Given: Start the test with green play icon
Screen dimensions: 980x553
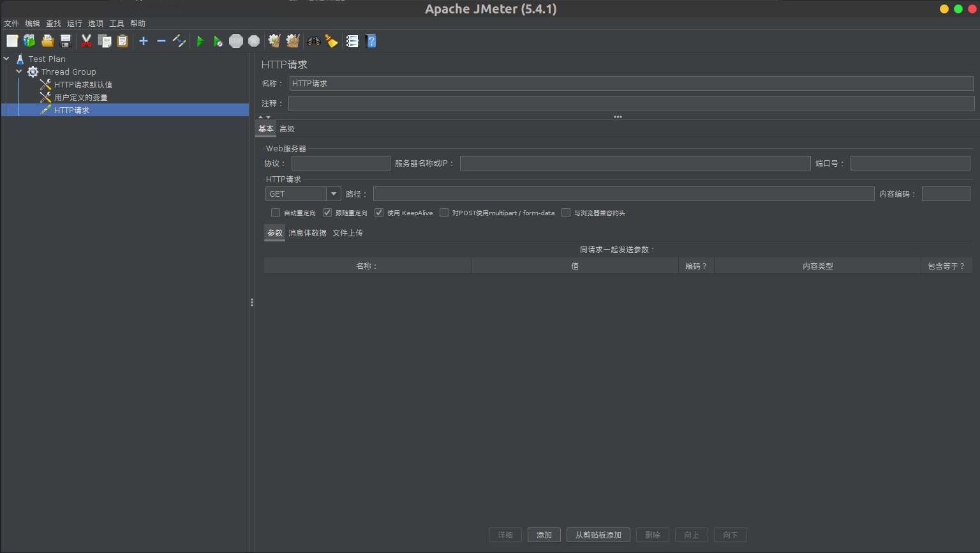Looking at the screenshot, I should pyautogui.click(x=200, y=41).
